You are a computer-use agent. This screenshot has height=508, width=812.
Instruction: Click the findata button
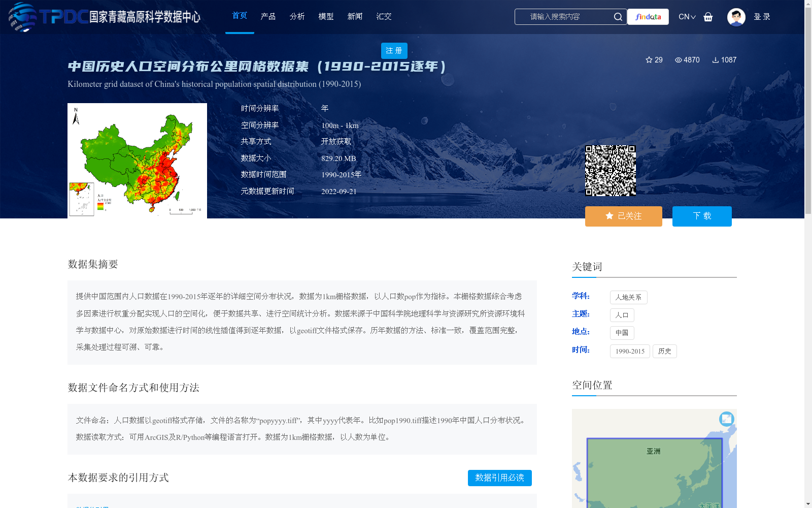(648, 17)
